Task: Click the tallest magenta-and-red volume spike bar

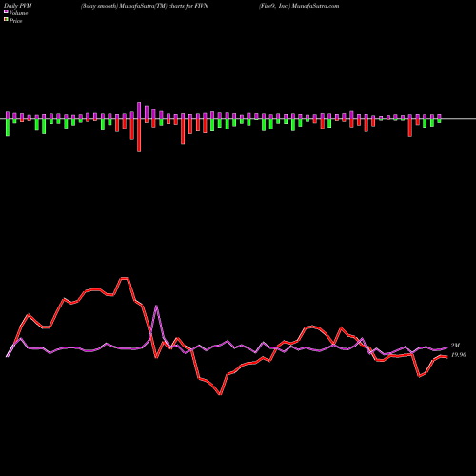Action: pos(139,127)
